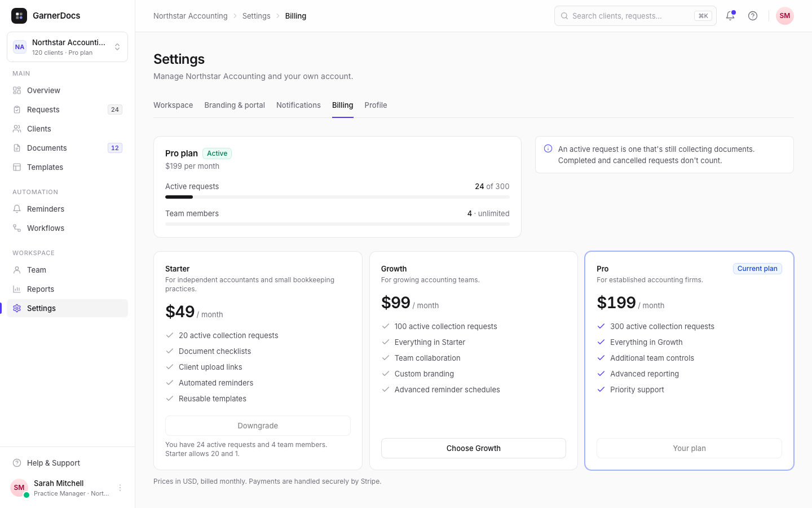Open the Templates layout icon
812x508 pixels.
point(17,167)
